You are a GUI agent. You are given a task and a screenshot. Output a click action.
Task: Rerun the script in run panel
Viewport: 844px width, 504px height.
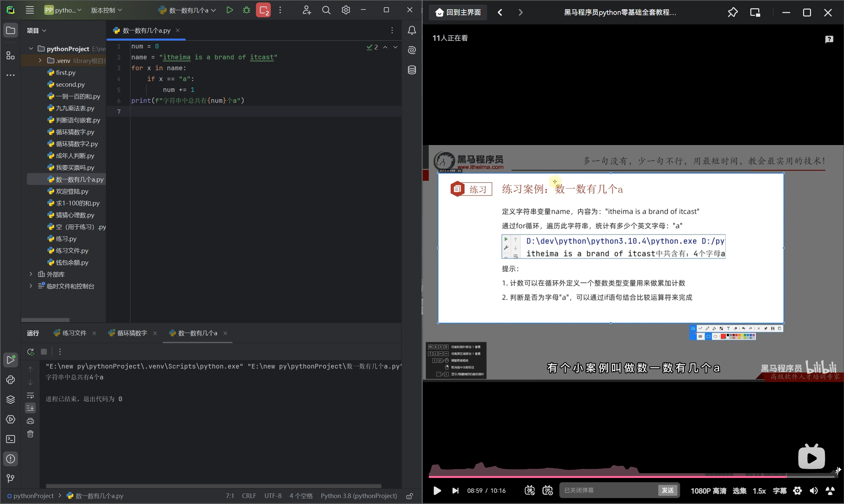click(x=31, y=352)
